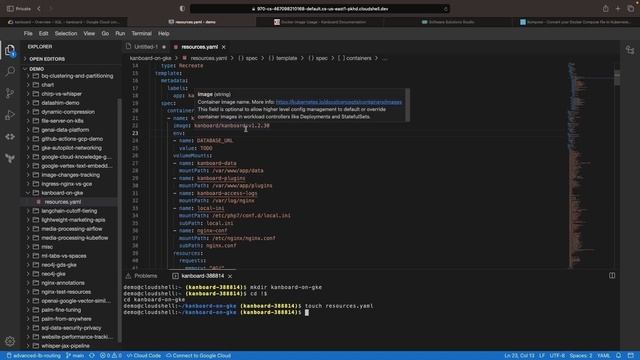Screen dimensions: 640x360
Task: Open the File menu
Action: [28, 33]
